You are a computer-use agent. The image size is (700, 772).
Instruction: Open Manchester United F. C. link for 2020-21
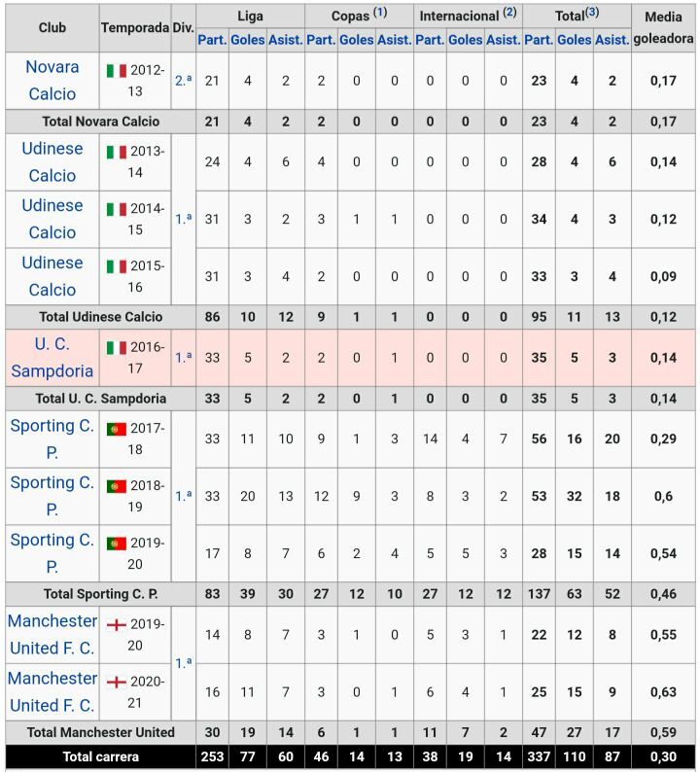pos(52,691)
